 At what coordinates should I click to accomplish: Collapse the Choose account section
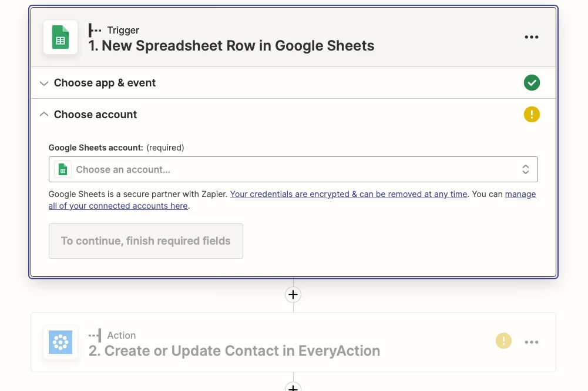[x=43, y=114]
